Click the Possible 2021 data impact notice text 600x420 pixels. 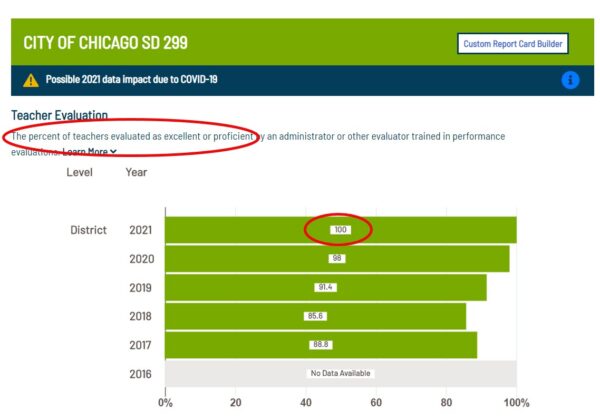[131, 79]
